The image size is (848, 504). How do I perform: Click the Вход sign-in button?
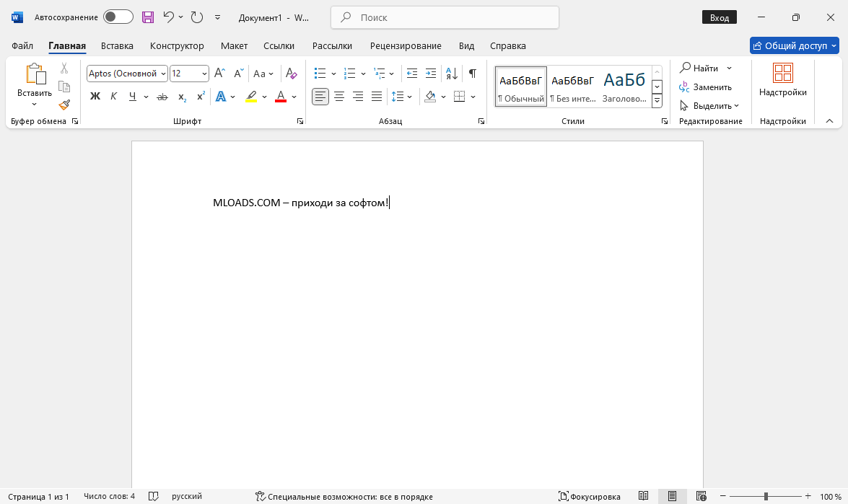720,17
